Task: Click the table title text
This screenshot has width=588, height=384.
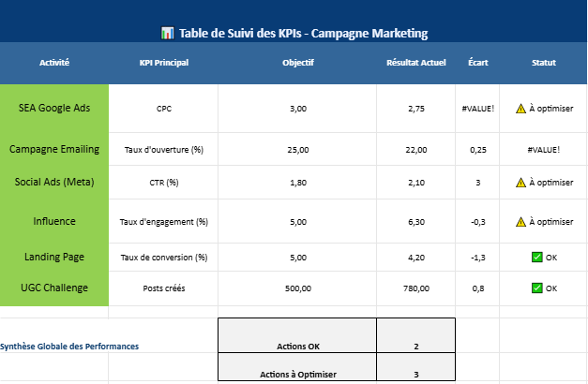Action: point(303,33)
